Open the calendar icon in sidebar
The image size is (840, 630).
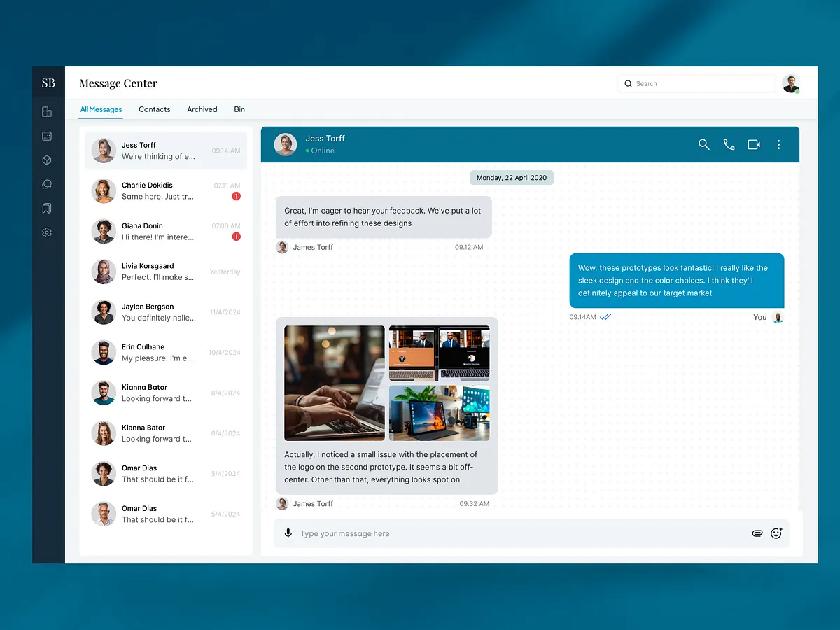(46, 136)
